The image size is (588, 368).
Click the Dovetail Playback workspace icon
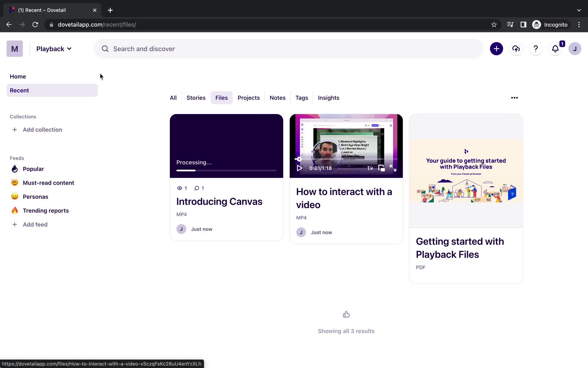(14, 49)
